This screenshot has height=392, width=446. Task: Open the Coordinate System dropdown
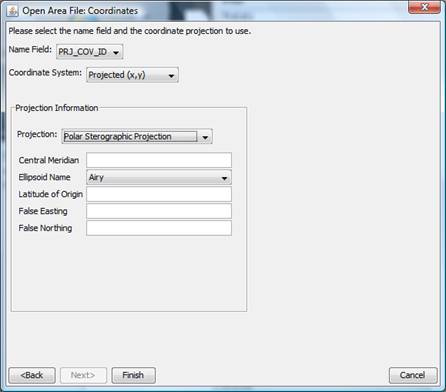coord(132,75)
